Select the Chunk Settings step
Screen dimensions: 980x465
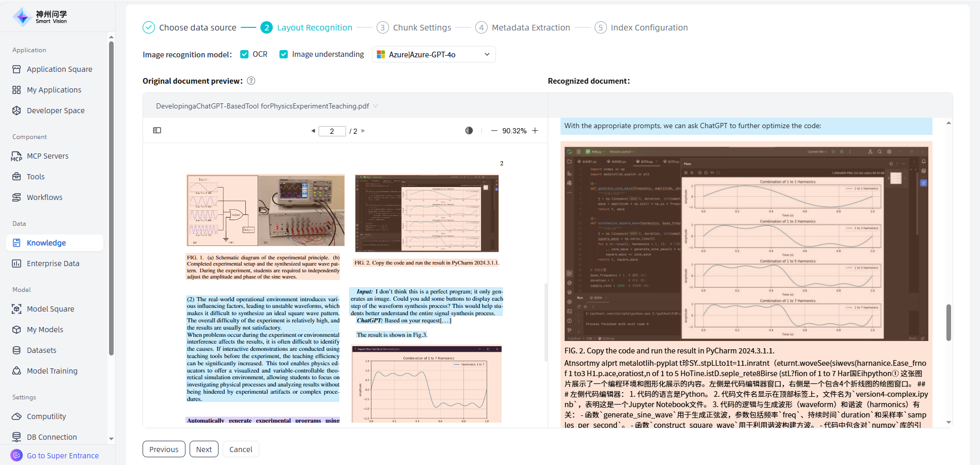(x=422, y=27)
